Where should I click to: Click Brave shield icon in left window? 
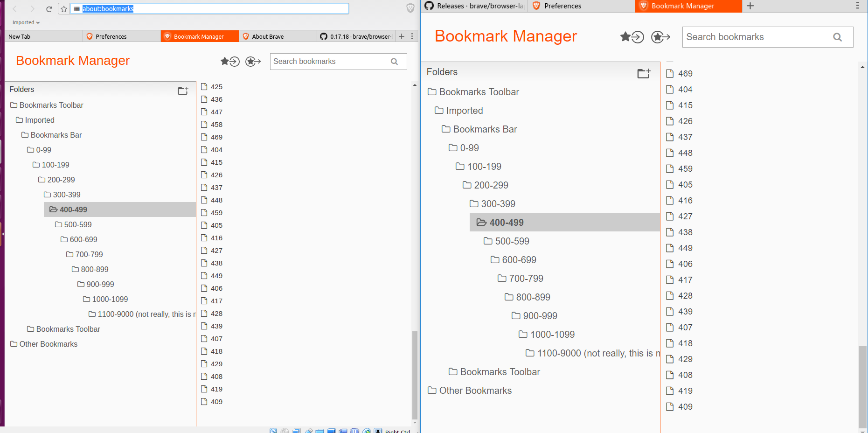click(410, 8)
